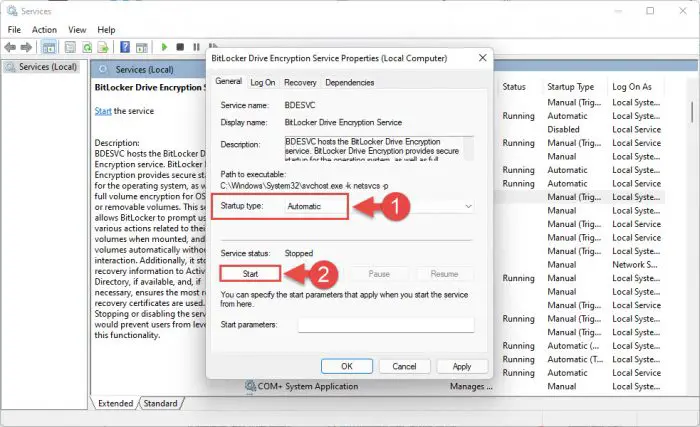The width and height of the screenshot is (700, 427).
Task: Close the BitLocker properties dialog
Action: [x=483, y=58]
